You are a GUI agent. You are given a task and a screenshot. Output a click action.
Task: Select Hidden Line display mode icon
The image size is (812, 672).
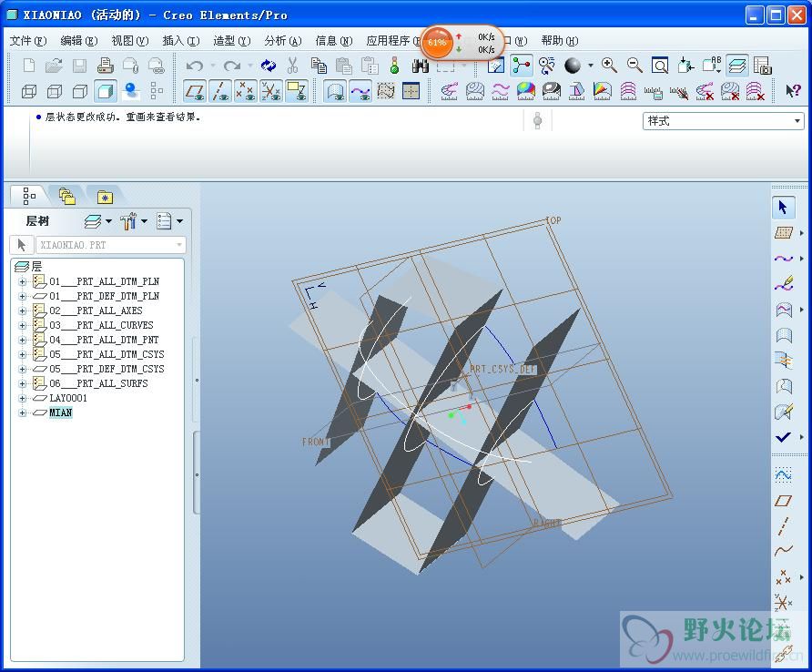click(x=55, y=91)
